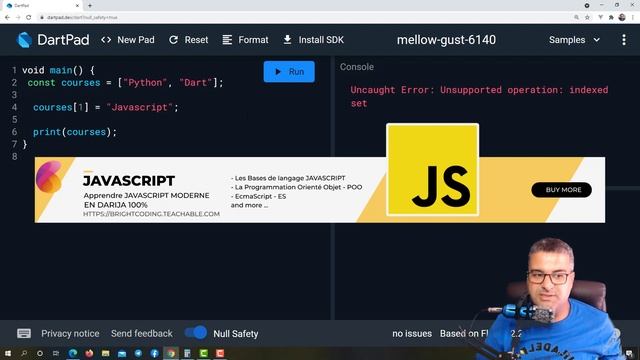The image size is (640, 360).
Task: Close the DartPad browser tab
Action: pyautogui.click(x=77, y=6)
